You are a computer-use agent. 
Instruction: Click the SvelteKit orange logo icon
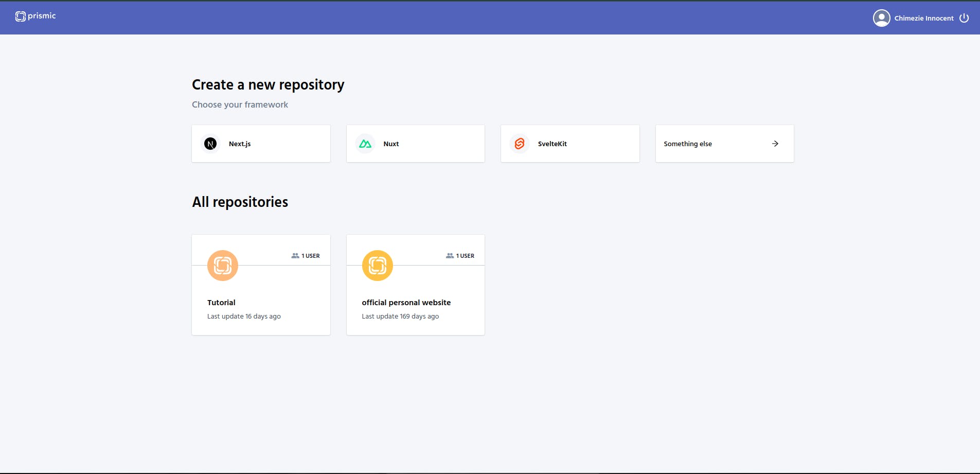click(x=520, y=144)
